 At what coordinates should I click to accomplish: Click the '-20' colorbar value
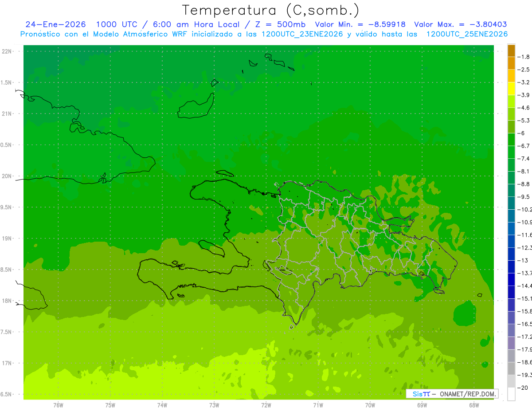coord(522,388)
